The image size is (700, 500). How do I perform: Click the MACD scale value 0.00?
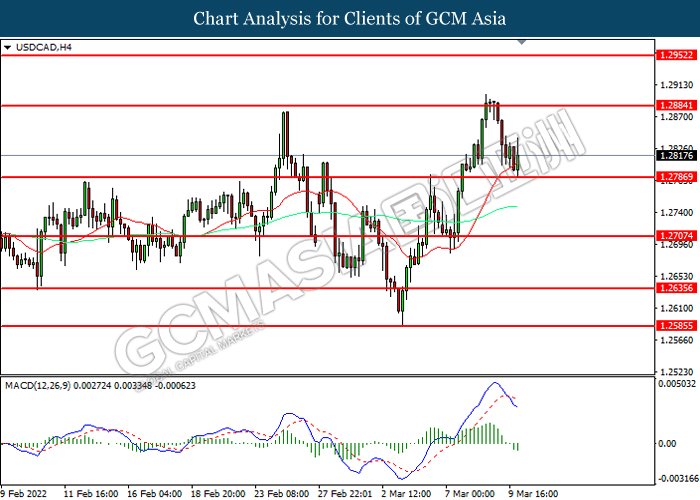667,443
